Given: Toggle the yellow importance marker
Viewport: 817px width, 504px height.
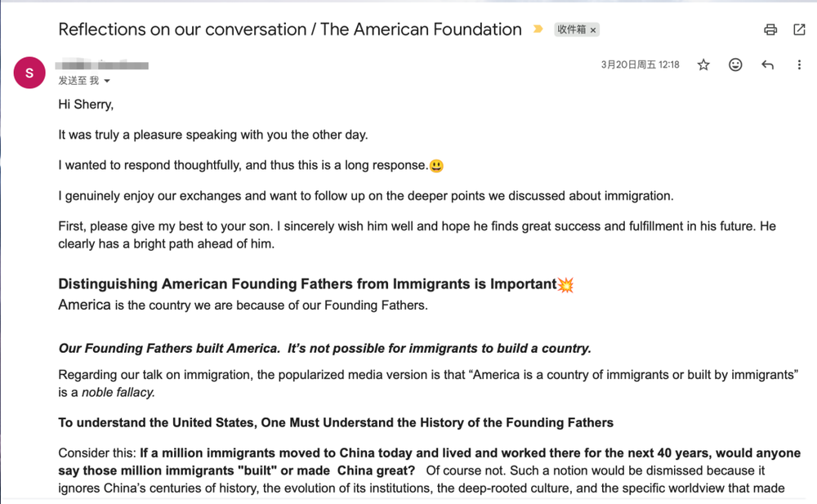Looking at the screenshot, I should (538, 29).
